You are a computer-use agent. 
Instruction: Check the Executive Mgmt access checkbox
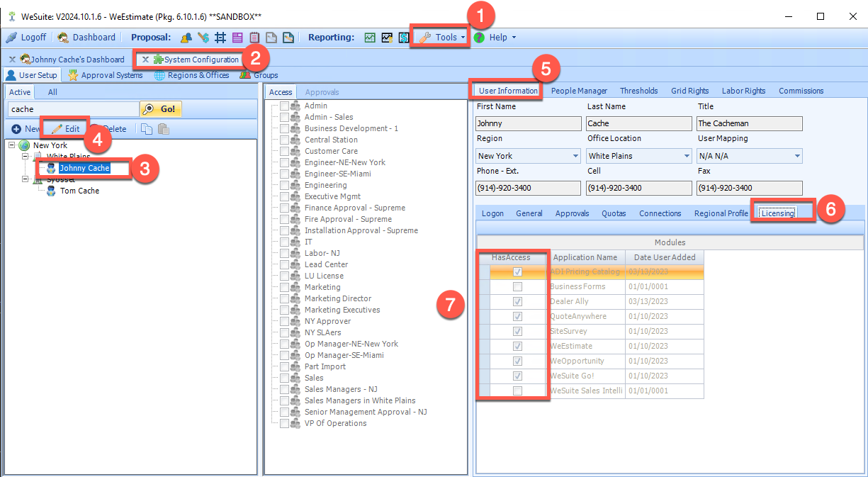[x=284, y=196]
